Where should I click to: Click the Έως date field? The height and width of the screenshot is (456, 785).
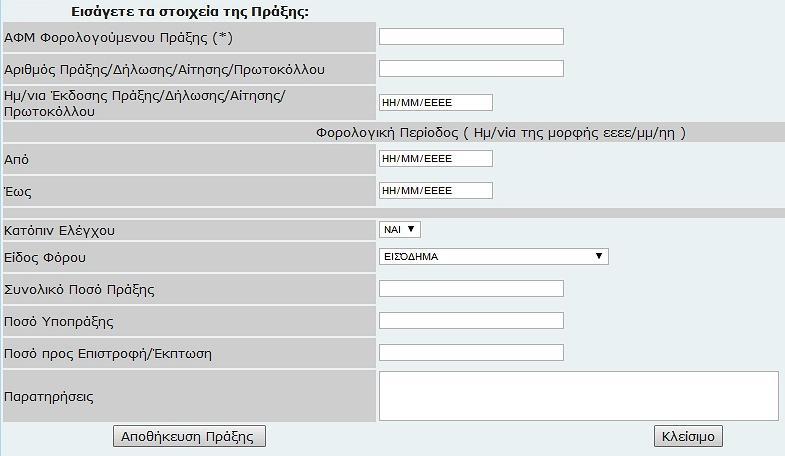click(x=436, y=191)
